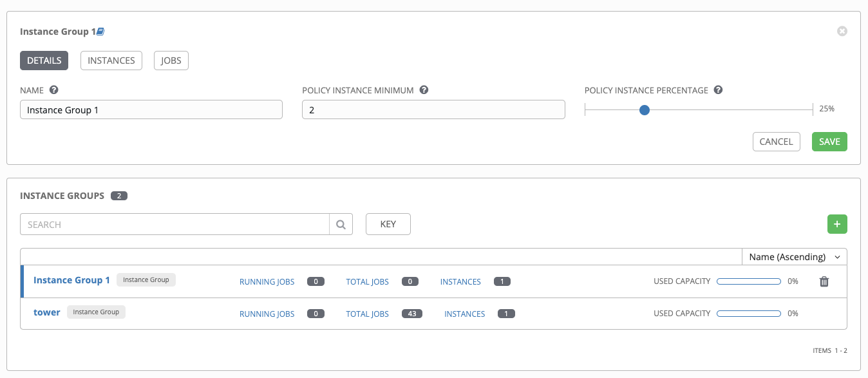
Task: Click the search magnifier icon
Action: 341,223
